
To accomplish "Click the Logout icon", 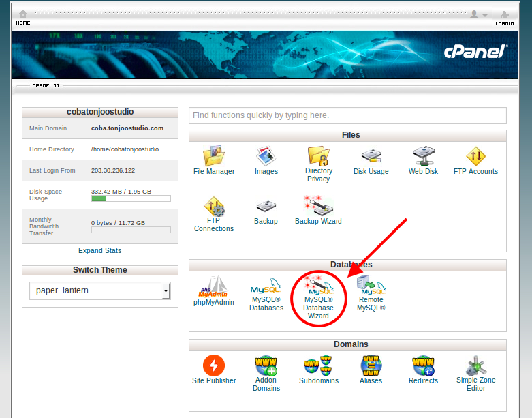I will [x=505, y=18].
